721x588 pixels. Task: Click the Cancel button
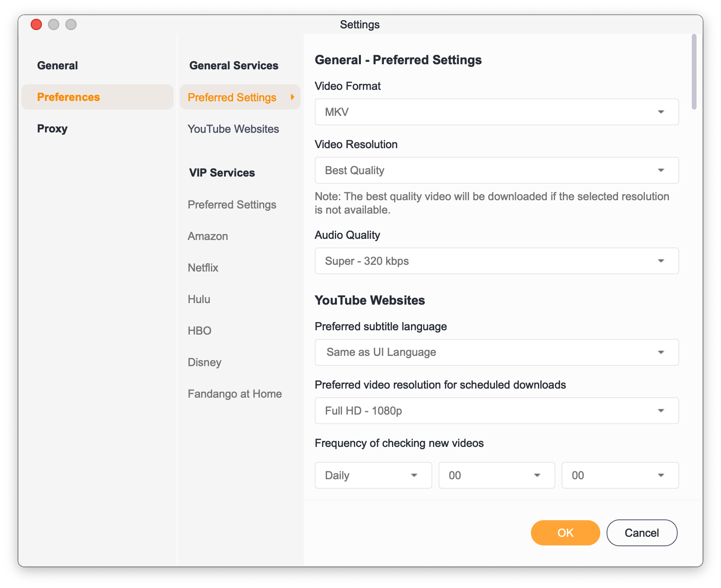[x=642, y=533]
